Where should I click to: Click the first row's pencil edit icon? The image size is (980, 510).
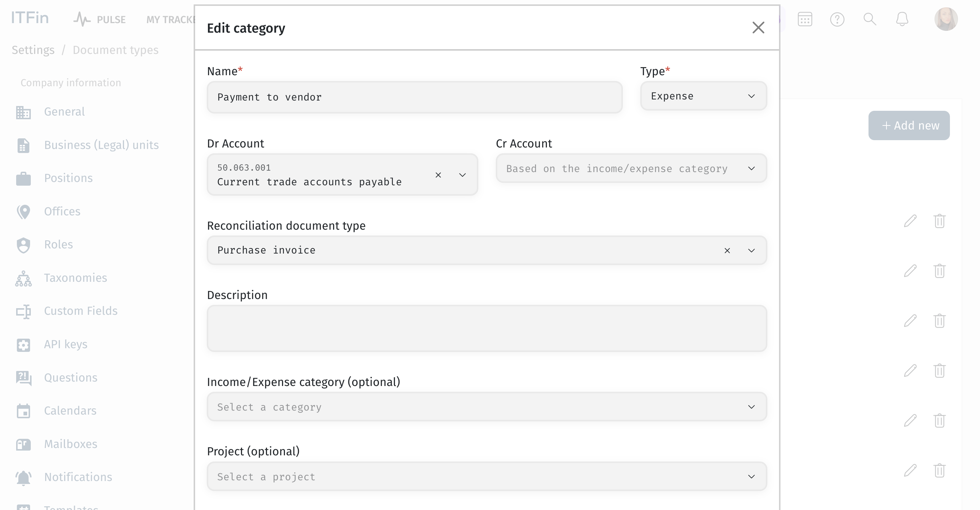pos(910,221)
